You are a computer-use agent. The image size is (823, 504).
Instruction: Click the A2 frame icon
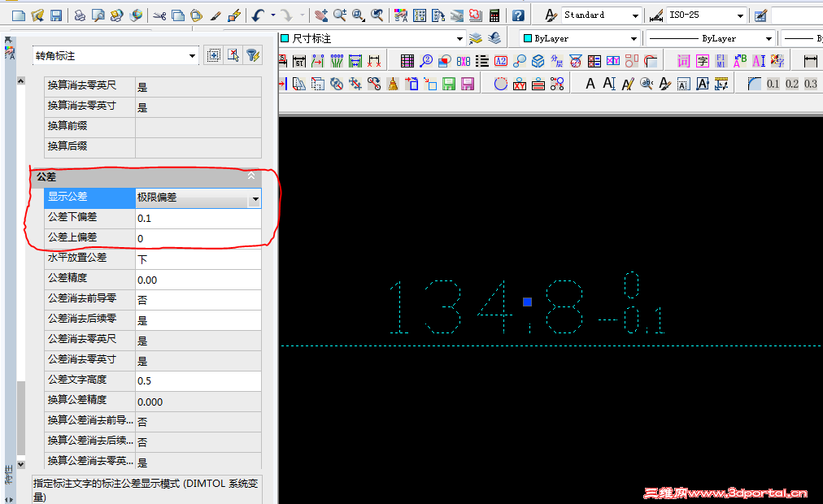[501, 61]
